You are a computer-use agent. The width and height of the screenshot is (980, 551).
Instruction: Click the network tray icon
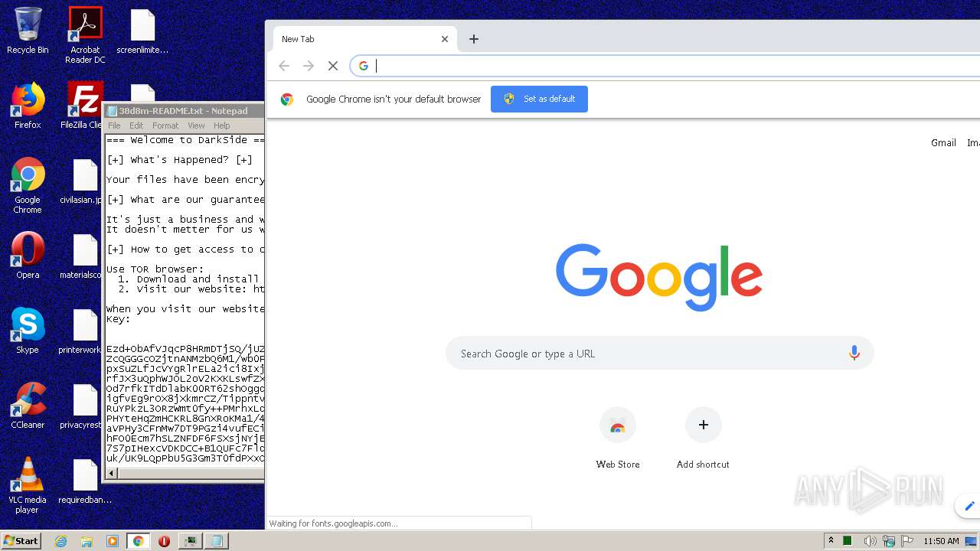[889, 541]
